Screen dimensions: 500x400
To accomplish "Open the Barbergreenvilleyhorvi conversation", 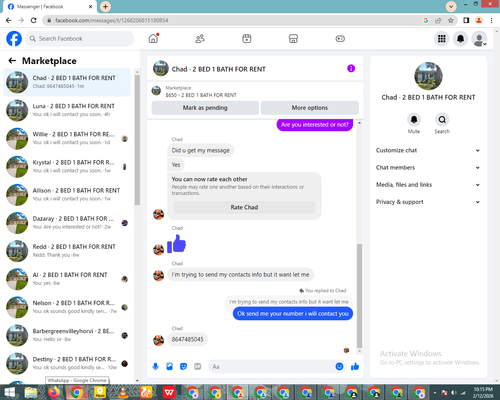I will [x=67, y=335].
